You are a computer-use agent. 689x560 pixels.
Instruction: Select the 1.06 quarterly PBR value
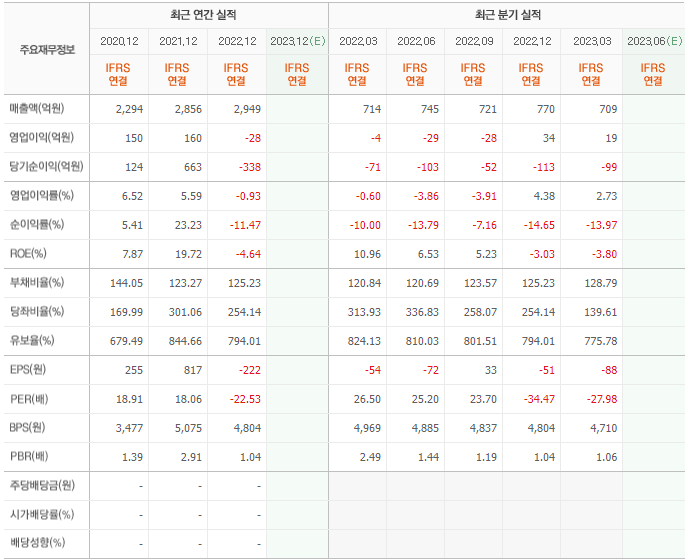pos(607,457)
